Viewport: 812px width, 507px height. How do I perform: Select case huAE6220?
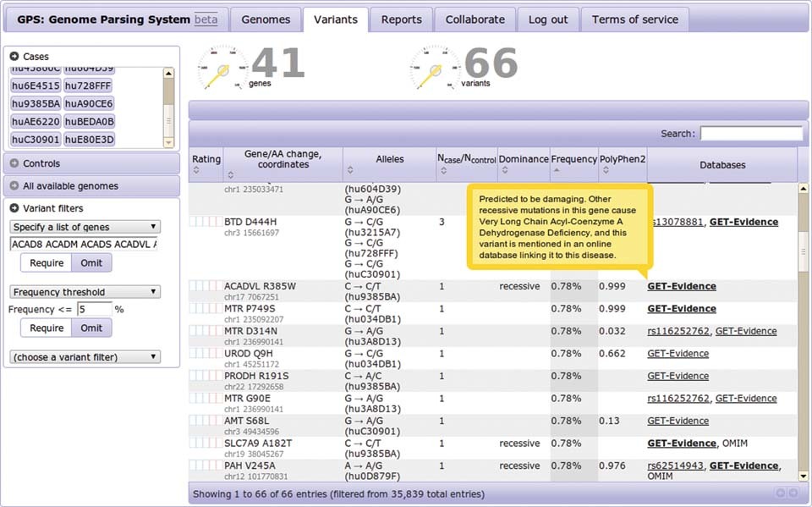tap(36, 121)
